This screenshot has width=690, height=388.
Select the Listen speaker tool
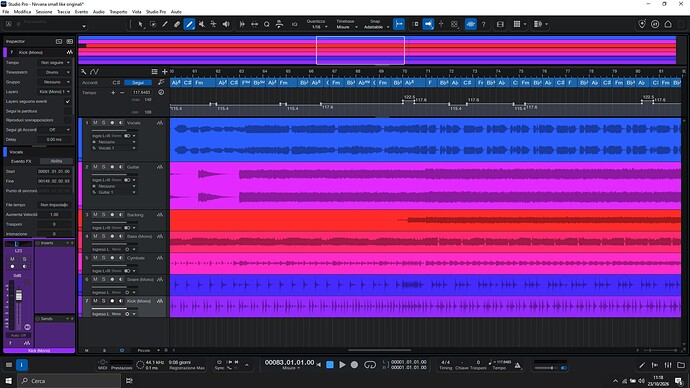click(226, 24)
